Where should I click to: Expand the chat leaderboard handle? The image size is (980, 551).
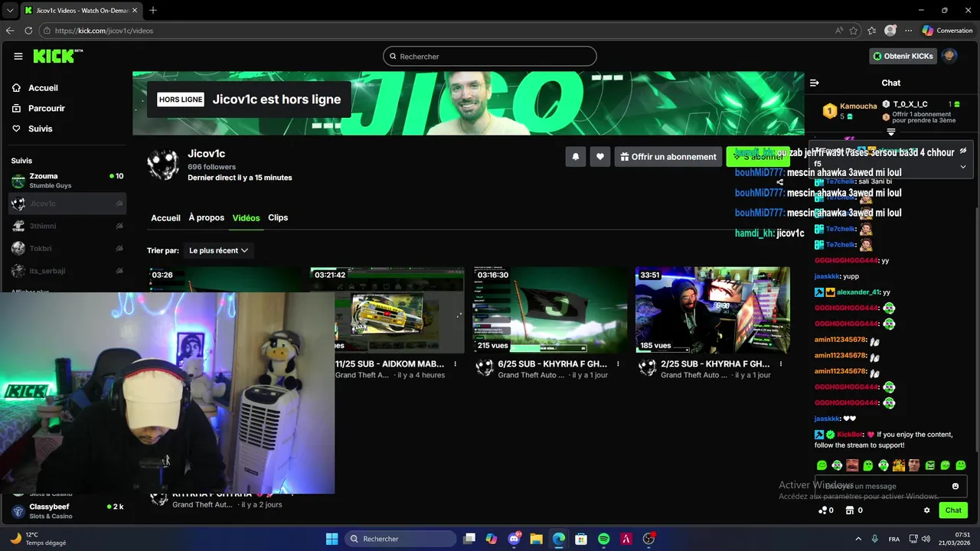point(891,132)
